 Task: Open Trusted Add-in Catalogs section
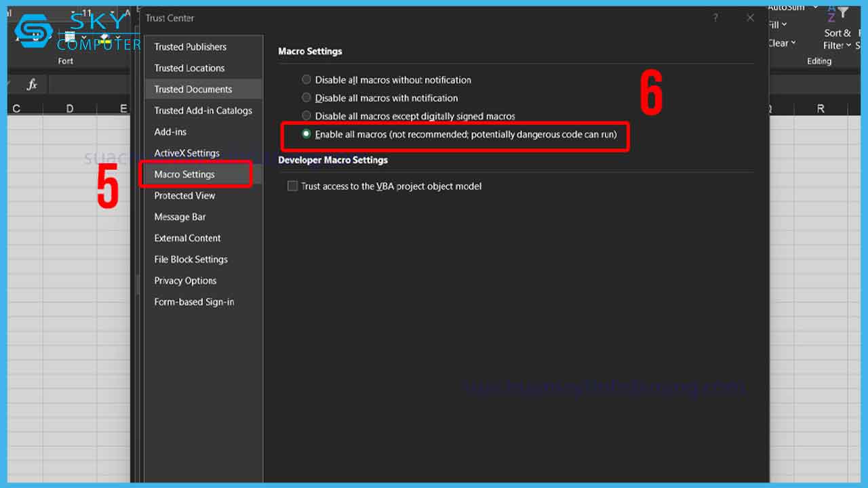click(x=203, y=110)
